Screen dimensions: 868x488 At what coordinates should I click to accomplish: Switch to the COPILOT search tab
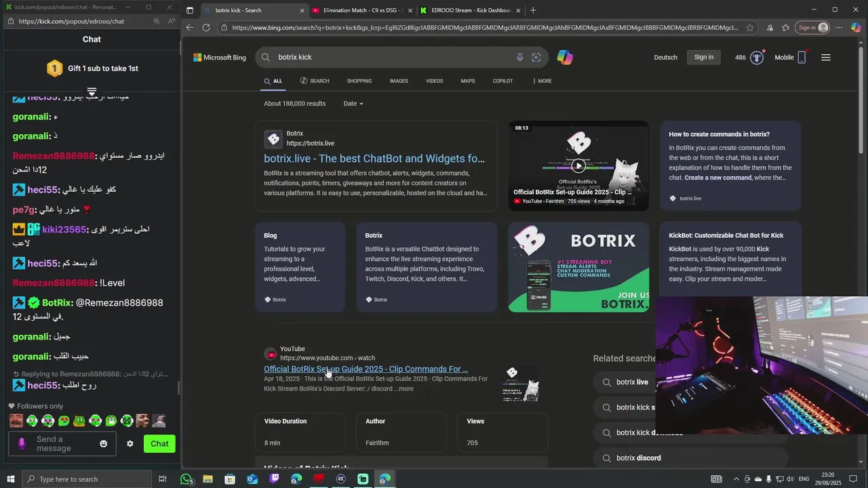502,81
